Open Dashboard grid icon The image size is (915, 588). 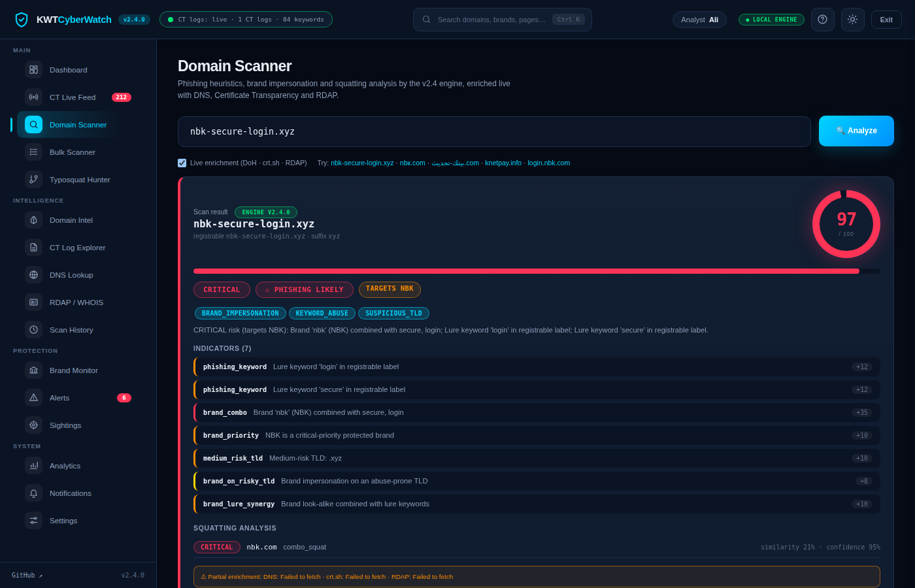click(33, 70)
